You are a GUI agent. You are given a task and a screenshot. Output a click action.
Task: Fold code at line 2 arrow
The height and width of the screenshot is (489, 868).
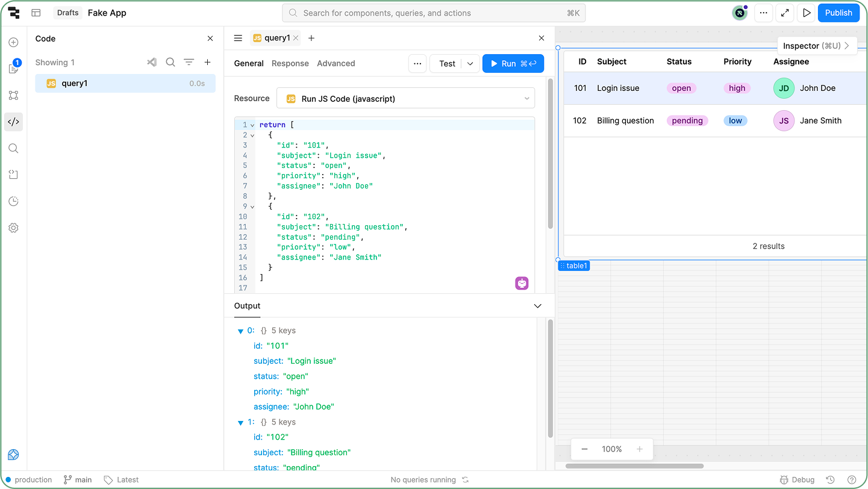[252, 135]
